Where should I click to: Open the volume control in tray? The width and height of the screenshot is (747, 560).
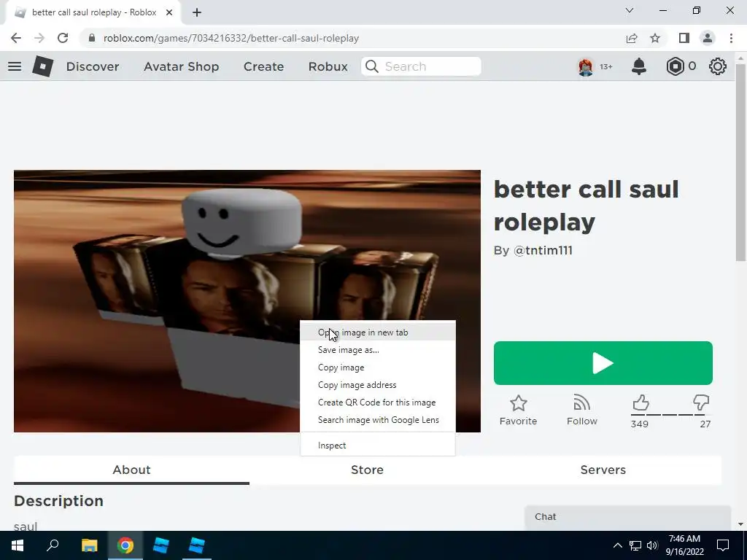click(652, 545)
